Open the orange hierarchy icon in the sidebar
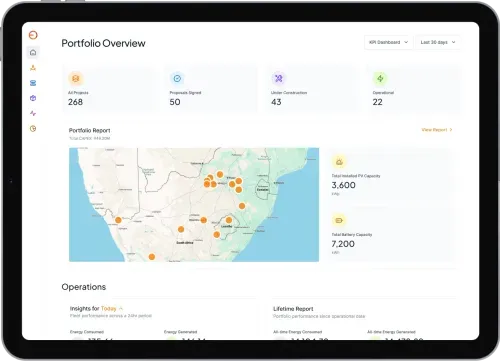Viewport: 500px width, 361px height. point(33,68)
